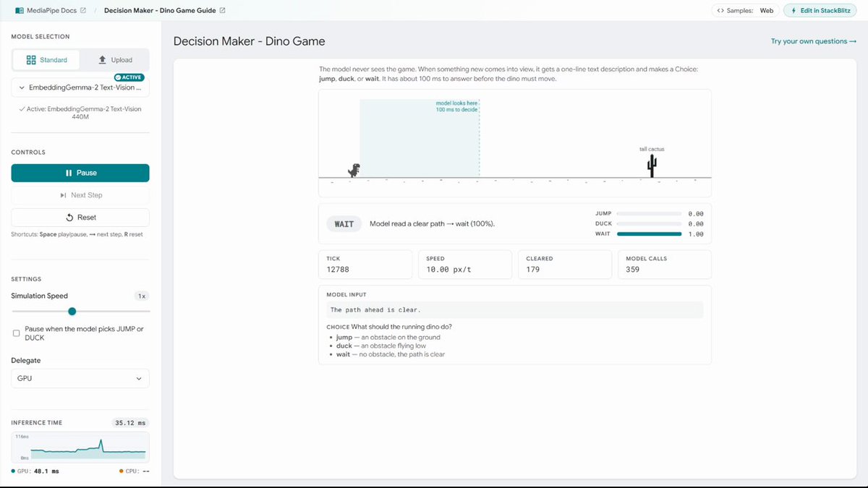Click the 'tall cactus' label

(x=652, y=150)
